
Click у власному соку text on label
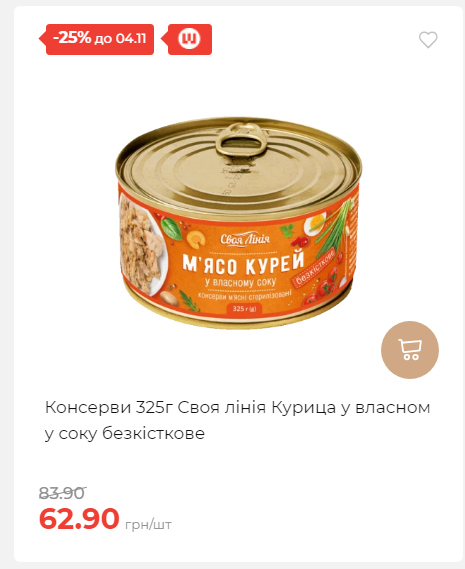click(240, 282)
